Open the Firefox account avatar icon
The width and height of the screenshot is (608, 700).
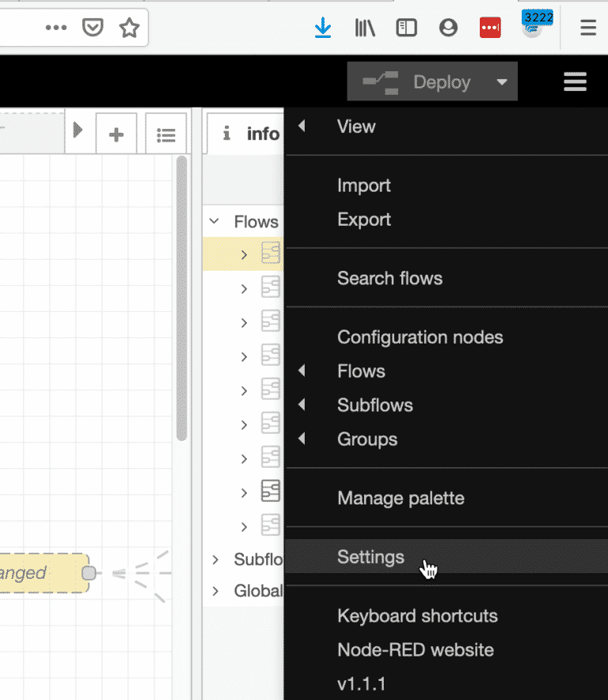coord(448,28)
